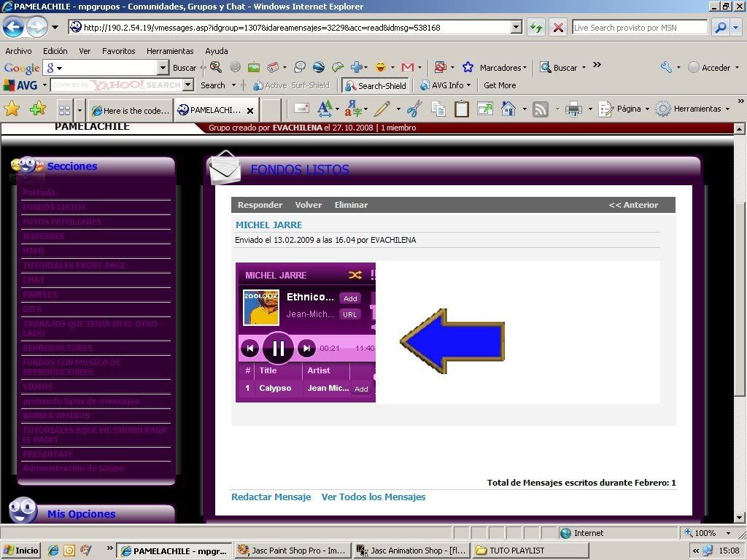
Task: Open the zoom level 100% control
Action: click(708, 533)
